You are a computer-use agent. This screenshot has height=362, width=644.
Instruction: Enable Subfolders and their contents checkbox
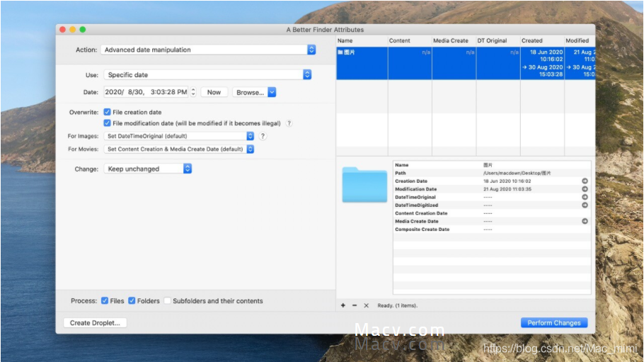(167, 300)
